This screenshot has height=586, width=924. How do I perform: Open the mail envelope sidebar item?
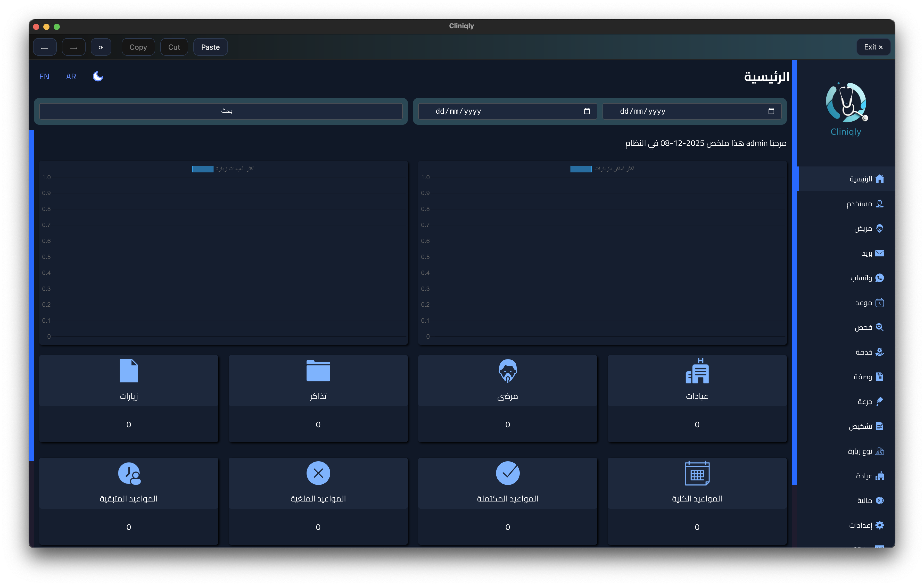879,253
